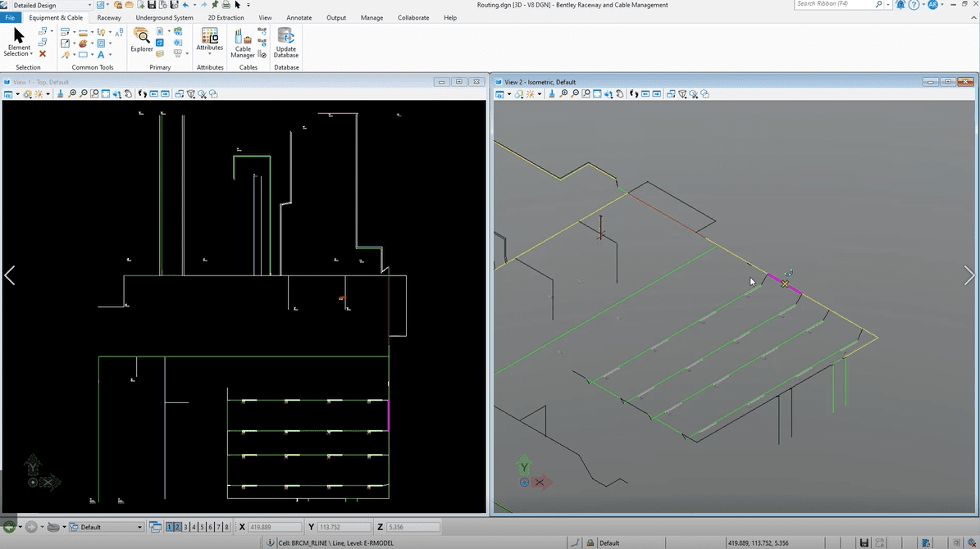The height and width of the screenshot is (549, 980).
Task: Switch to the Raceway ribbon tab
Action: [109, 17]
